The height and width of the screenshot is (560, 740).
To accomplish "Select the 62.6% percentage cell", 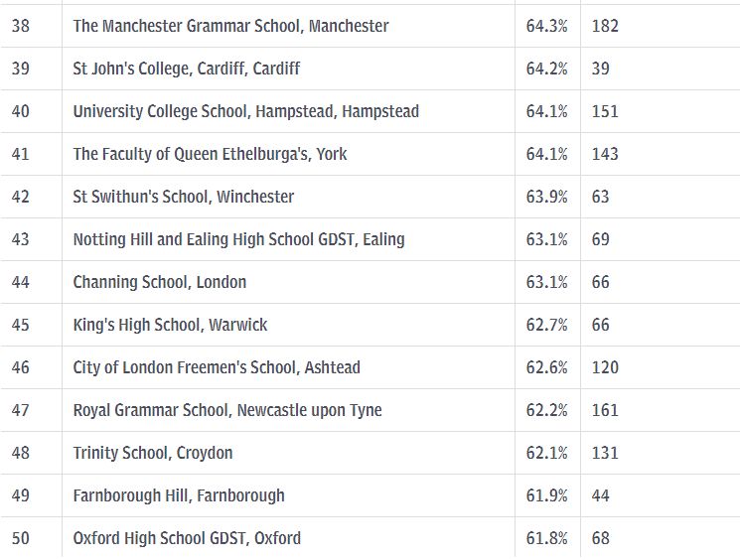I will click(547, 367).
